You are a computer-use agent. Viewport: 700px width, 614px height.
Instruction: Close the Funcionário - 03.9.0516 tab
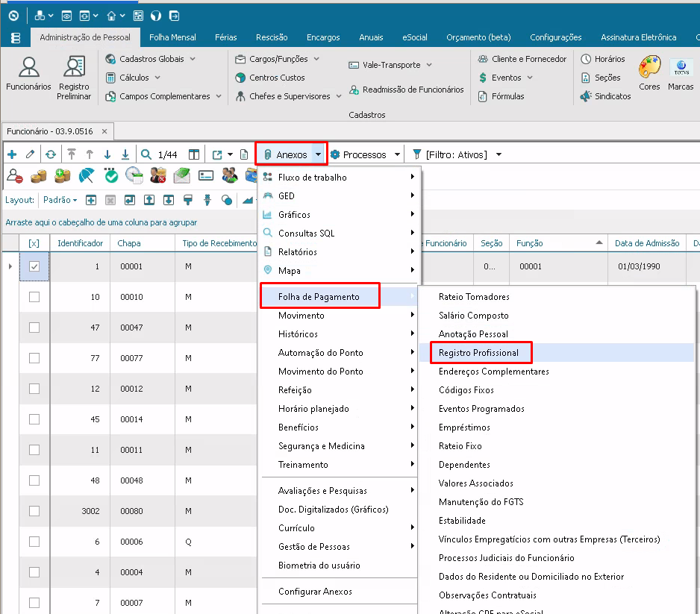tap(104, 131)
